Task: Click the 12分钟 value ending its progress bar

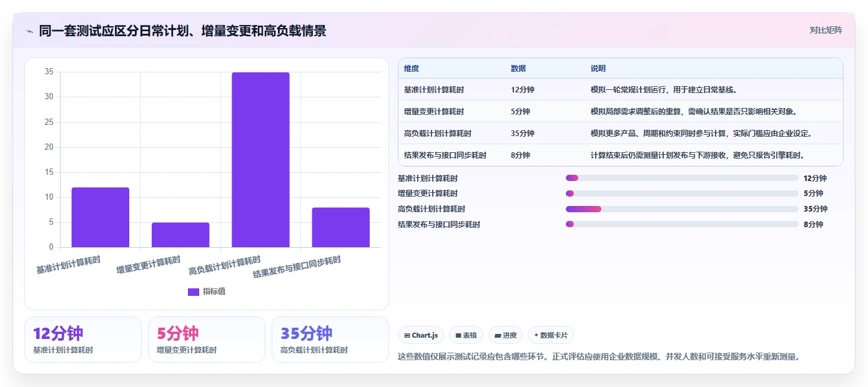Action: tap(815, 179)
